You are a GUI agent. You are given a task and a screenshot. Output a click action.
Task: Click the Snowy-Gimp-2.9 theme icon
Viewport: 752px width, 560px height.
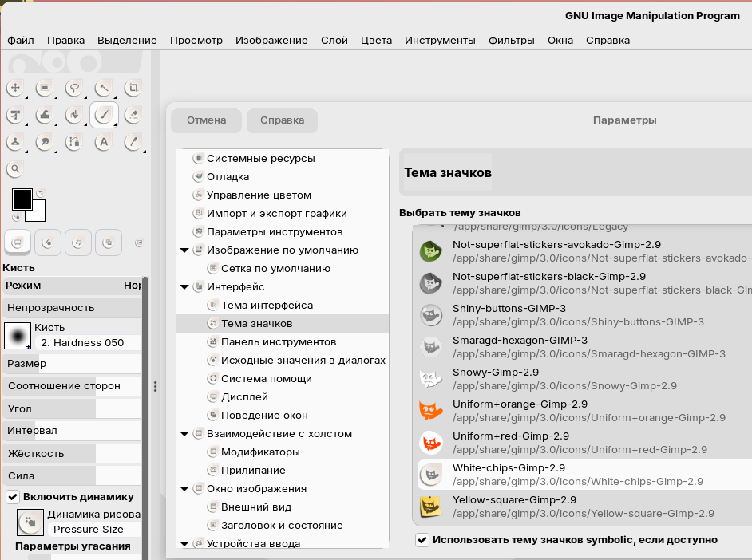pyautogui.click(x=430, y=379)
